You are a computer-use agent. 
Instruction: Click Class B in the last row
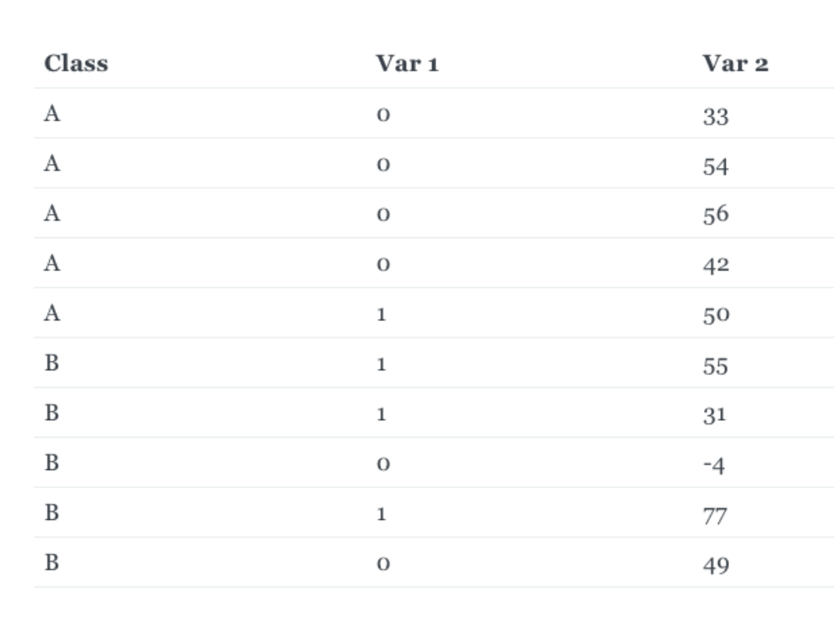point(52,562)
